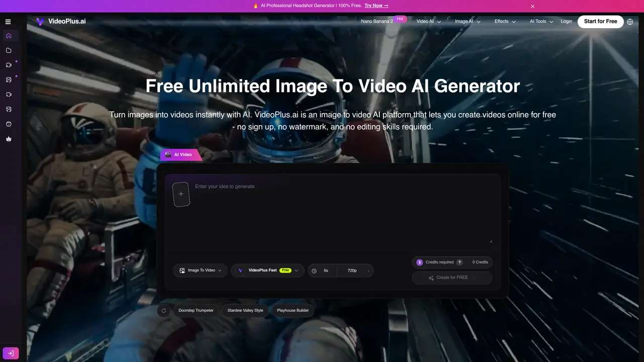Click the sign-in arrow button at sidebar bottom

point(11,353)
